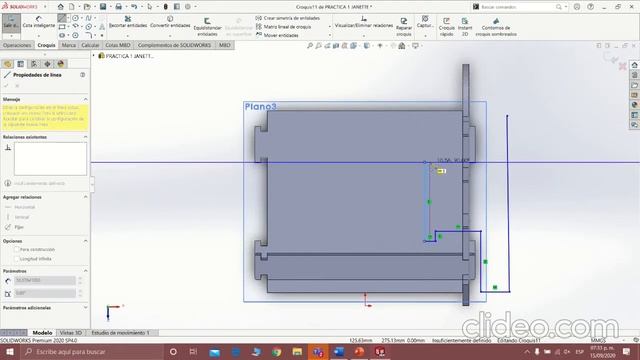The height and width of the screenshot is (360, 640).
Task: Collapse the Relaciones existentes section
Action: click(x=85, y=137)
